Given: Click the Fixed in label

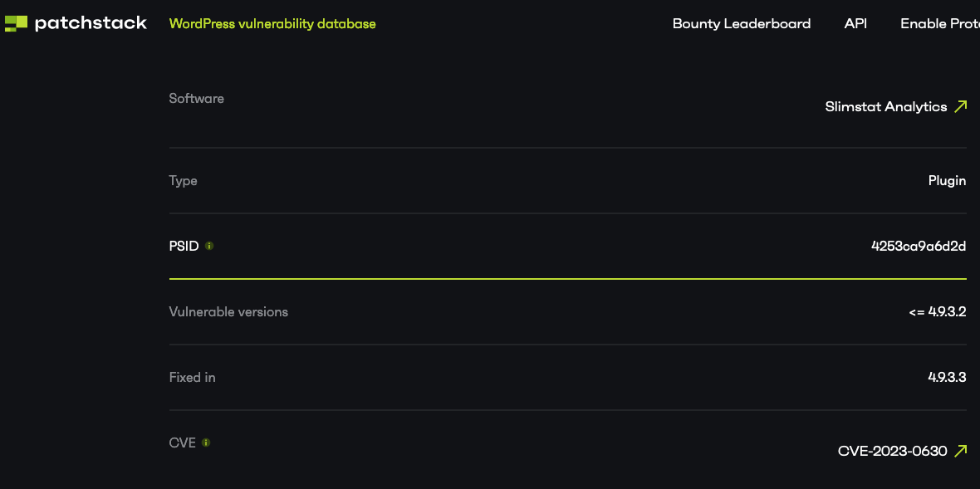Looking at the screenshot, I should (x=192, y=377).
